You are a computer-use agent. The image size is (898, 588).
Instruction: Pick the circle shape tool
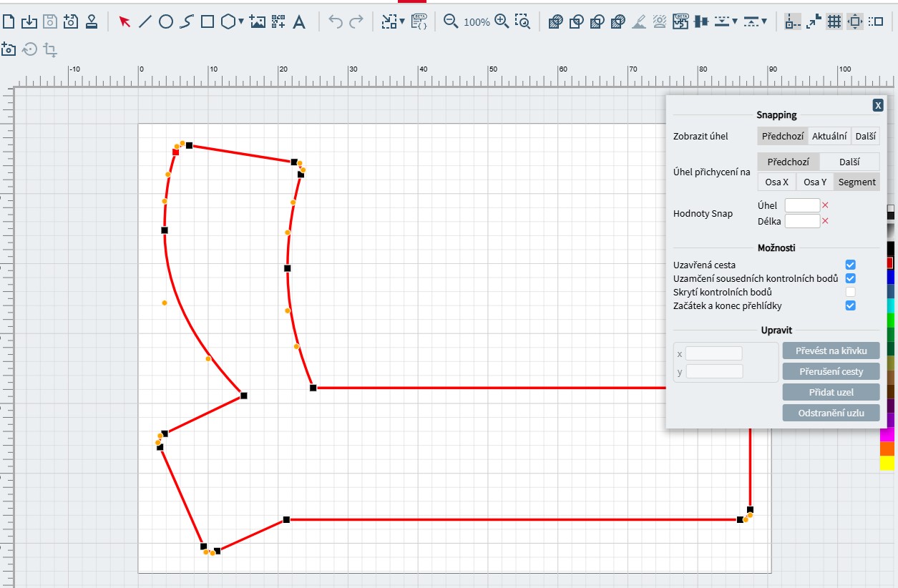(165, 22)
